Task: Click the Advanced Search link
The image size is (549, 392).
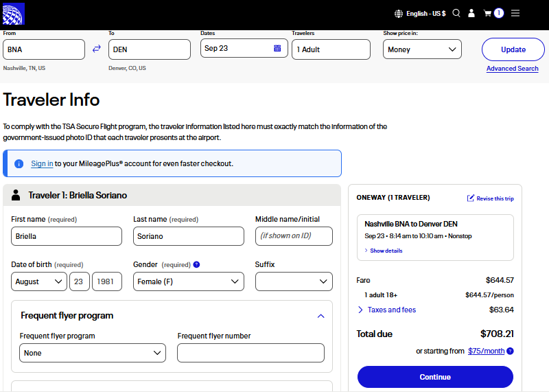Action: pos(512,69)
